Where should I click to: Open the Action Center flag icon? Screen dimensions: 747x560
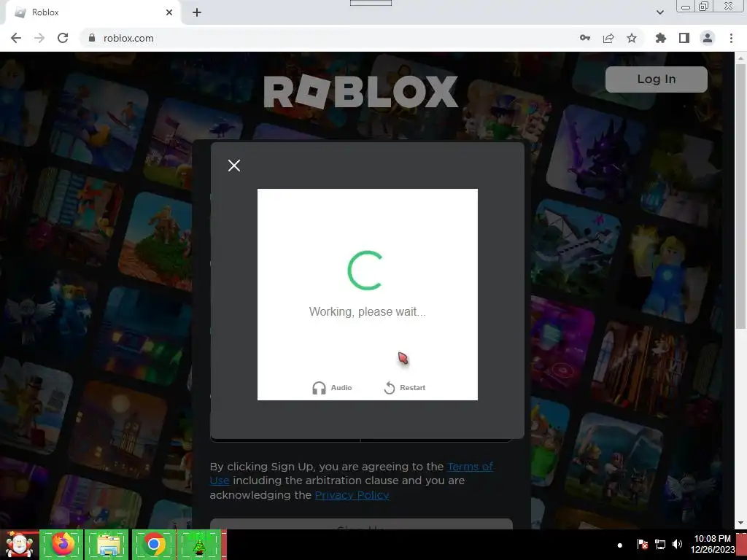coord(642,544)
